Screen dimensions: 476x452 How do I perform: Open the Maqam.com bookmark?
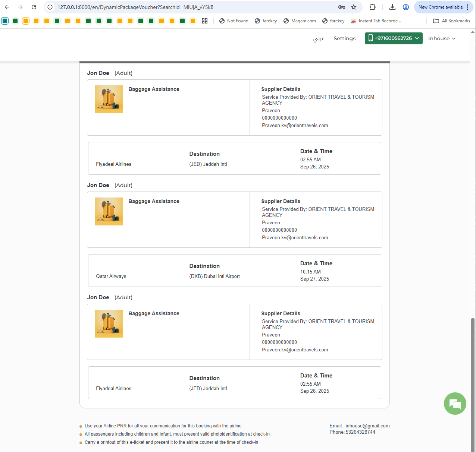(300, 21)
